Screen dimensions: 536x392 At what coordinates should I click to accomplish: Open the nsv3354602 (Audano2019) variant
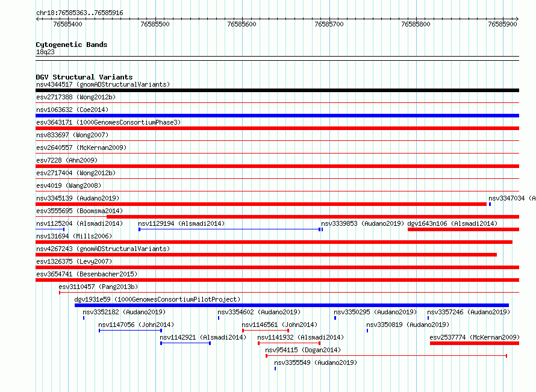(259, 312)
